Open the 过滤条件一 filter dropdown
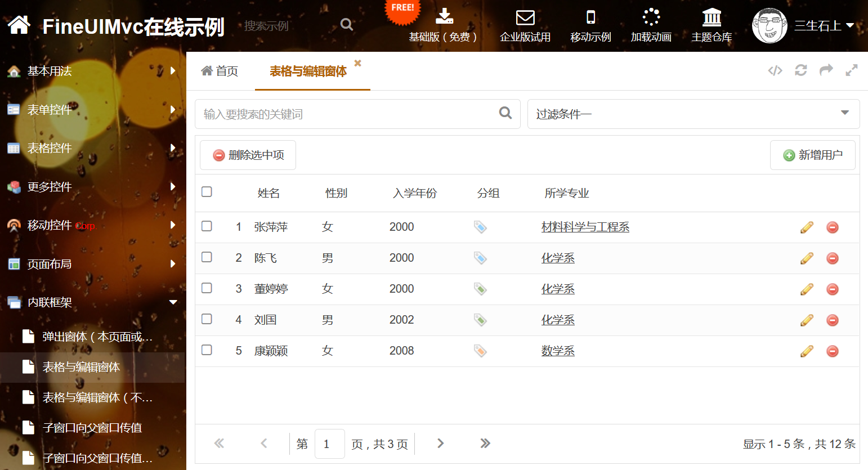The width and height of the screenshot is (868, 470). (693, 114)
